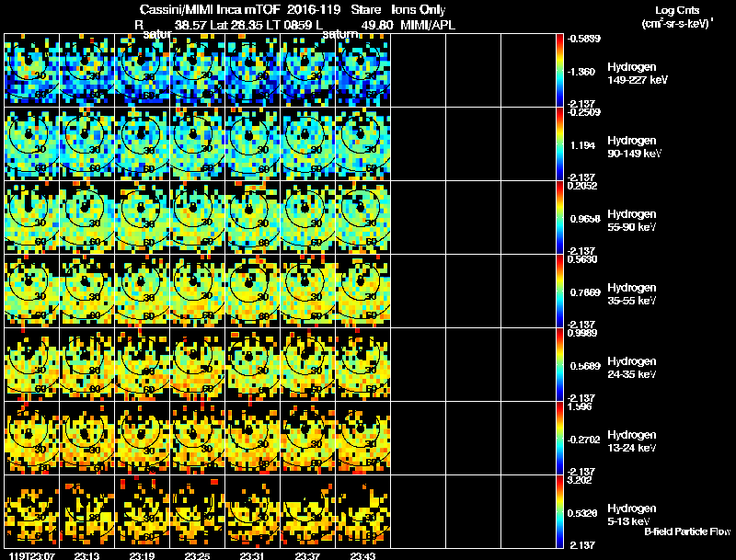Click the 'Cassini/MIMI Inca mTOF' title text
Image resolution: width=736 pixels, height=560 pixels.
(x=210, y=10)
